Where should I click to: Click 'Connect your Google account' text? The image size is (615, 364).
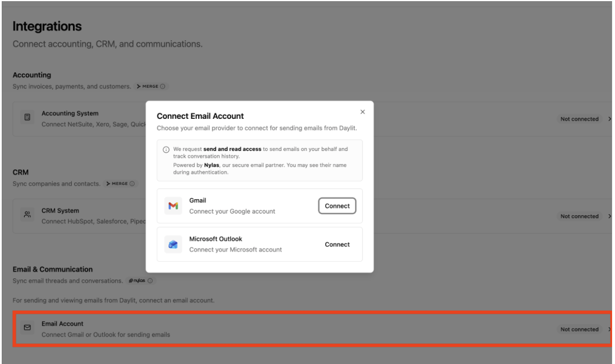pos(232,211)
